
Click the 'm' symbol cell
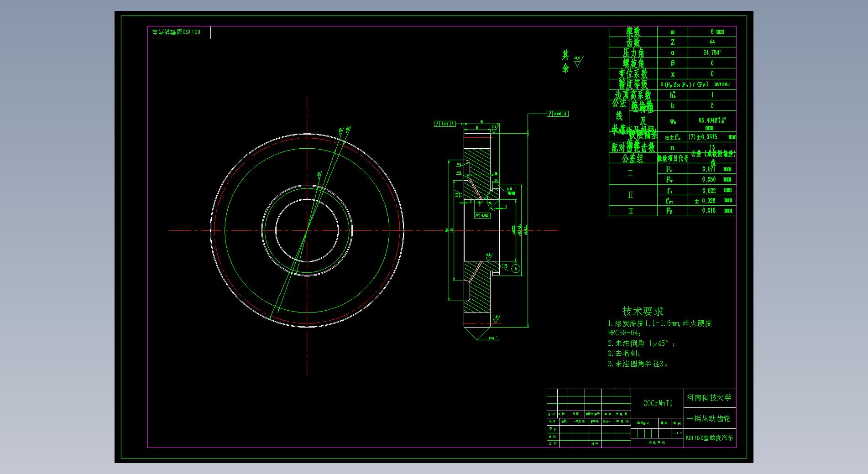pyautogui.click(x=673, y=32)
